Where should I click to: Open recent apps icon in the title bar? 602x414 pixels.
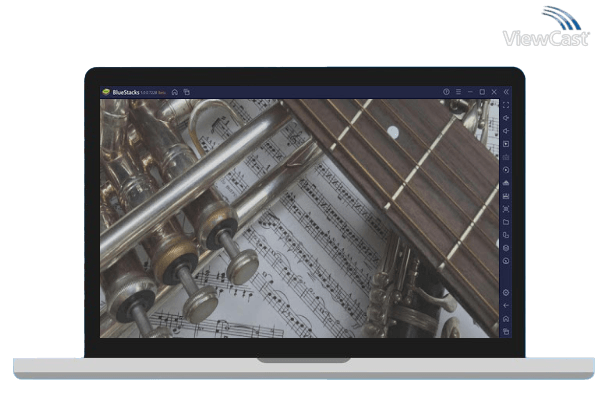click(187, 92)
